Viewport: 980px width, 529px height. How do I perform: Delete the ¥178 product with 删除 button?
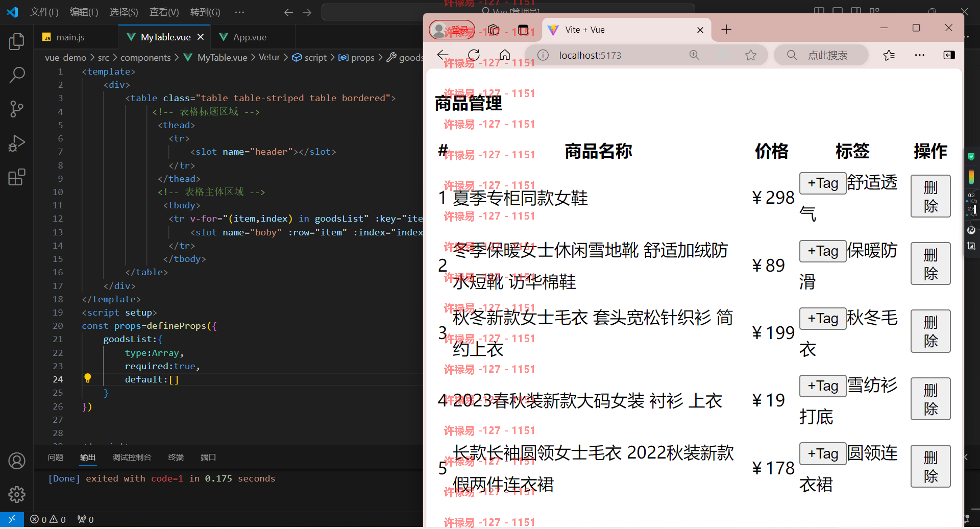[x=930, y=467]
